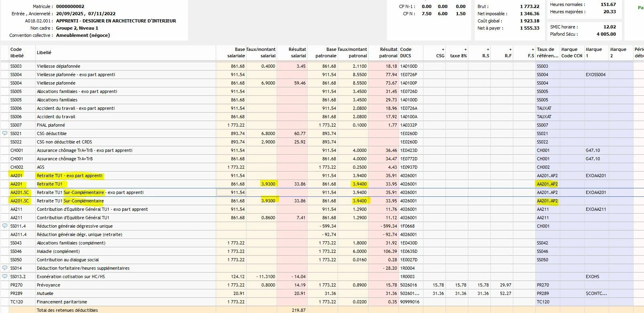644x313 pixels.
Task: Click the Plafond Sécu value 4 005.00
Action: (x=606, y=34)
